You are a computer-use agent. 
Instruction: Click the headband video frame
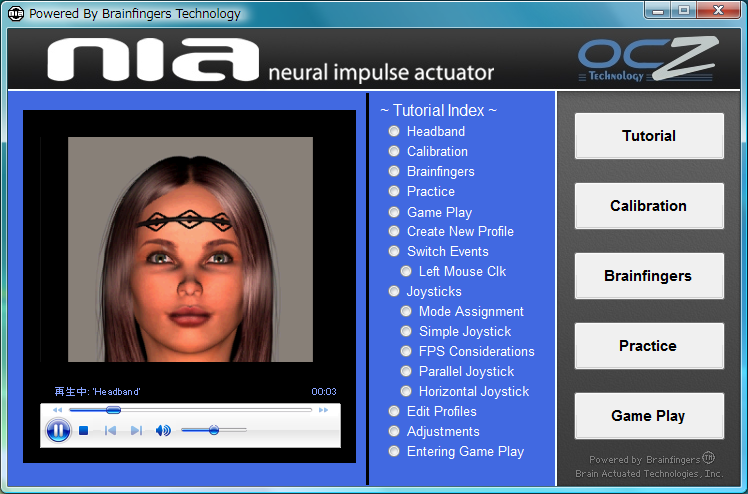click(x=190, y=249)
